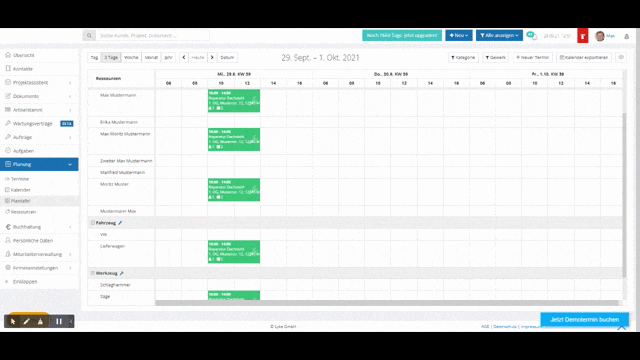Click Jetzt Demotermin buchen button
Image resolution: width=640 pixels, height=360 pixels.
(x=584, y=320)
